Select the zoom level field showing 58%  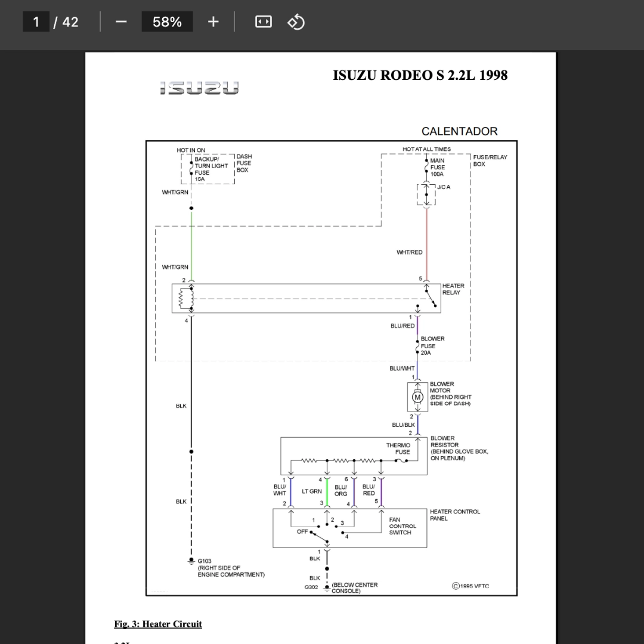pos(167,22)
